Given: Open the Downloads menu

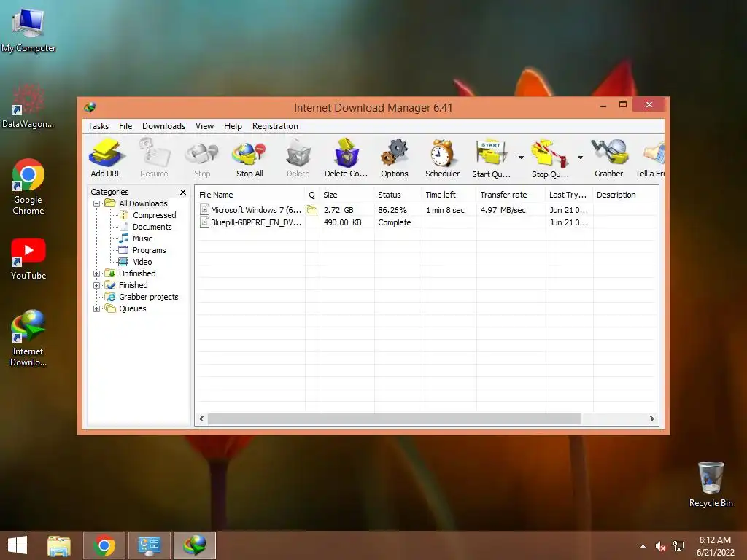Looking at the screenshot, I should pos(163,126).
